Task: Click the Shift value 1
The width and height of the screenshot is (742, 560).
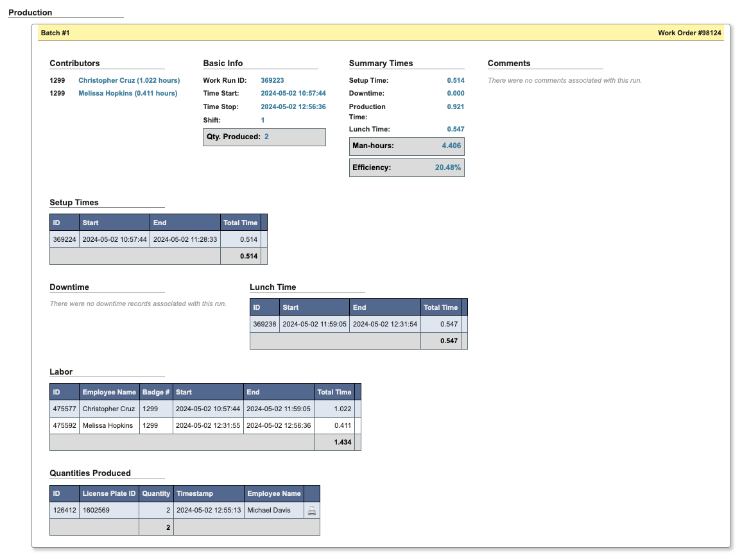Action: [263, 120]
